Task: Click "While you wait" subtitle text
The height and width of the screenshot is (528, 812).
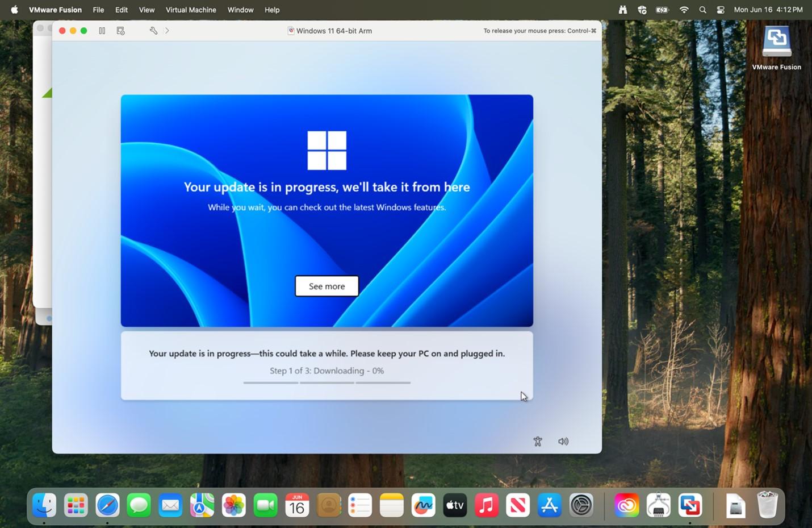Action: click(x=327, y=207)
